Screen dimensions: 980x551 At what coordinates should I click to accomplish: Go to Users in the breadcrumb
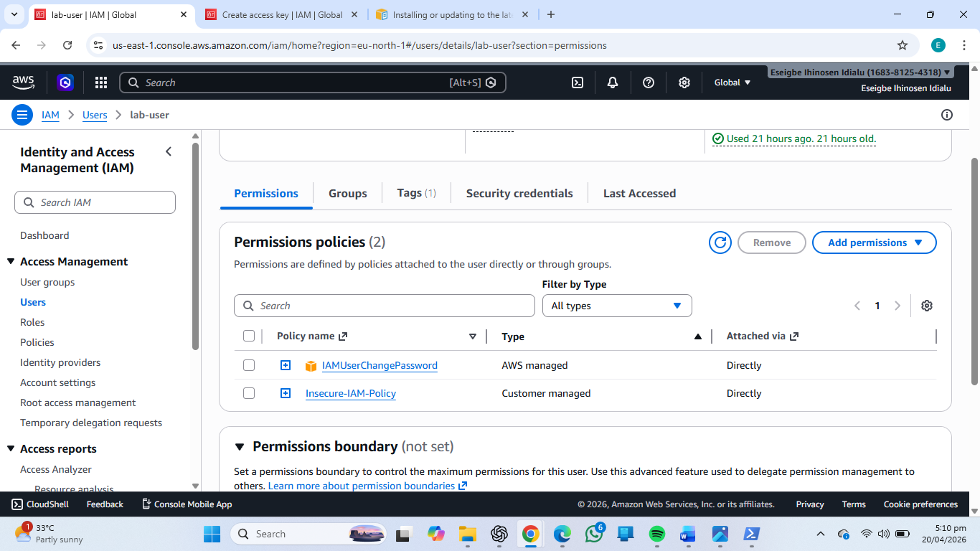[95, 115]
